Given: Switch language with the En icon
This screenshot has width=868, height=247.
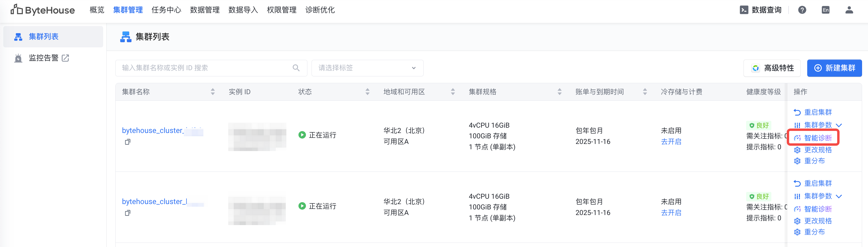Looking at the screenshot, I should pyautogui.click(x=826, y=10).
